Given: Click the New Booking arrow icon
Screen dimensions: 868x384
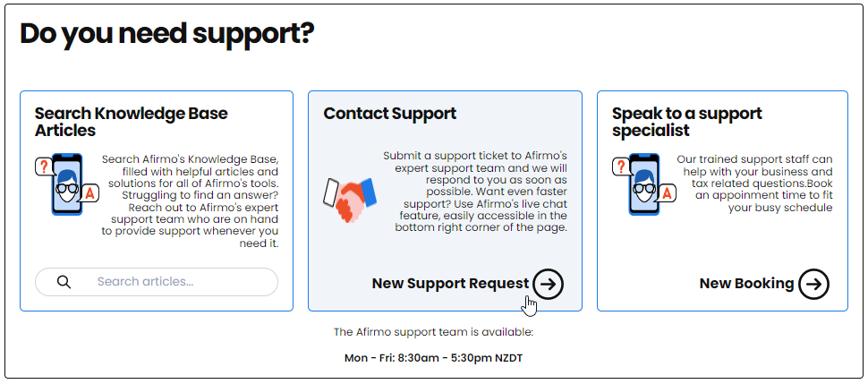Looking at the screenshot, I should coord(813,284).
